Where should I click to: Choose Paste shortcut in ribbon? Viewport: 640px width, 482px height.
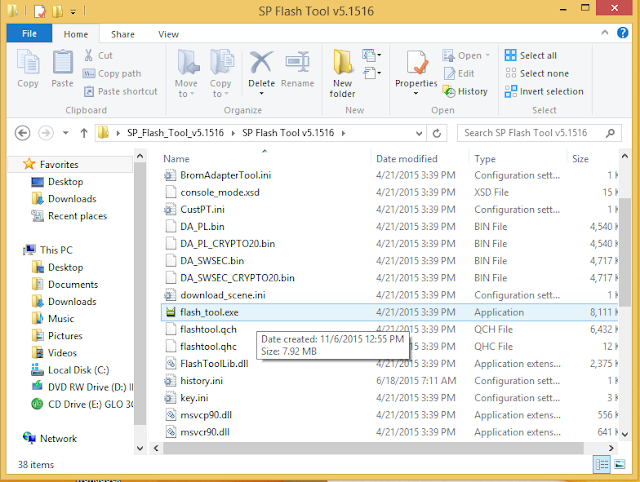[120, 91]
